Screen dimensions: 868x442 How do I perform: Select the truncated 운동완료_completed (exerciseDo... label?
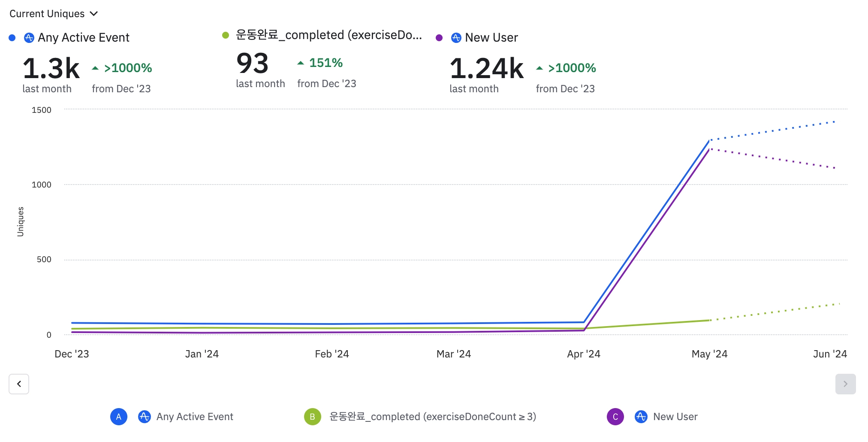[329, 35]
